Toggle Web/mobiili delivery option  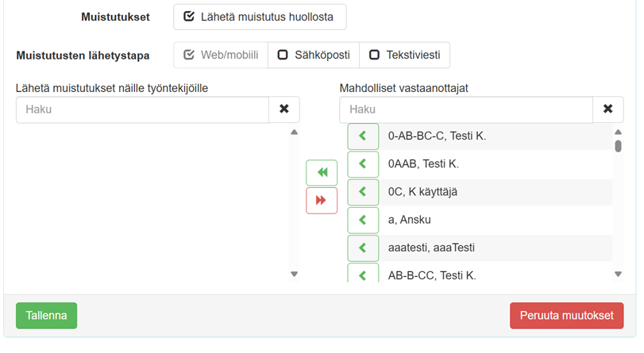221,56
